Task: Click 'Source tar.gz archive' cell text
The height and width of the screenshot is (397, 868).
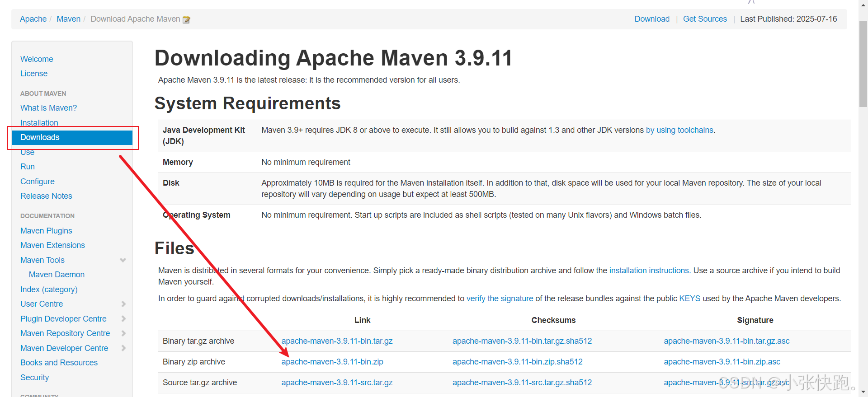Action: click(200, 383)
